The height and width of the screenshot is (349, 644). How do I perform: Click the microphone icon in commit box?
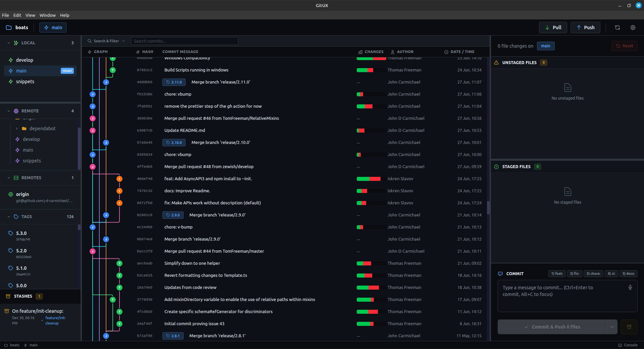point(630,288)
